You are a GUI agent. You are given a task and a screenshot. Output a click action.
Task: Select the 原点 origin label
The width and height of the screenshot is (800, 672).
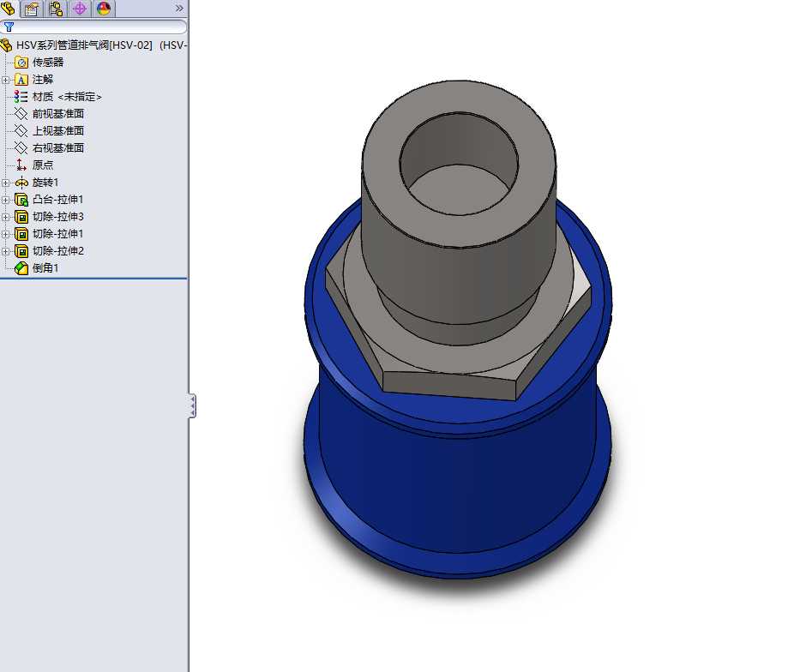pos(43,165)
